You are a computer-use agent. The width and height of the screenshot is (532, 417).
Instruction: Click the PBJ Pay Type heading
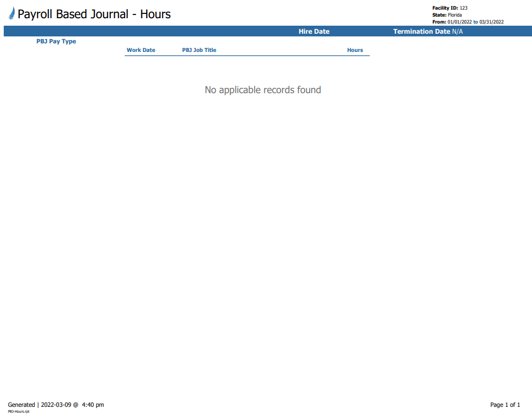(x=56, y=41)
